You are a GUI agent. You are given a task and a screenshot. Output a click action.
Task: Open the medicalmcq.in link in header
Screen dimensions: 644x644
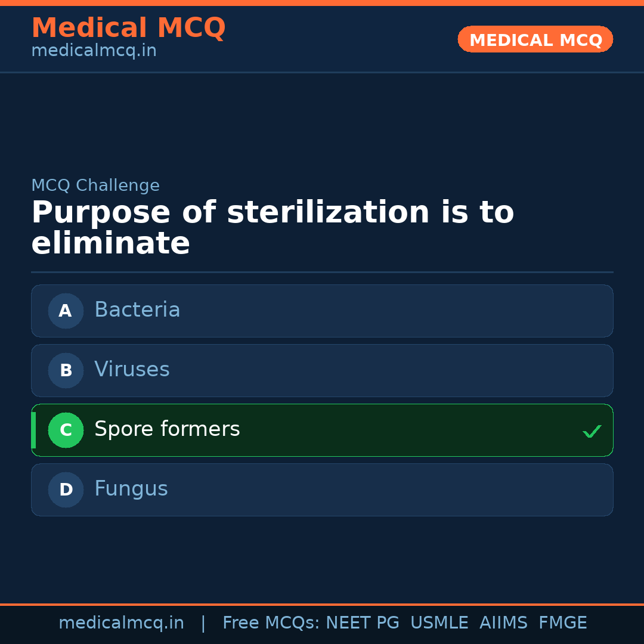94,51
